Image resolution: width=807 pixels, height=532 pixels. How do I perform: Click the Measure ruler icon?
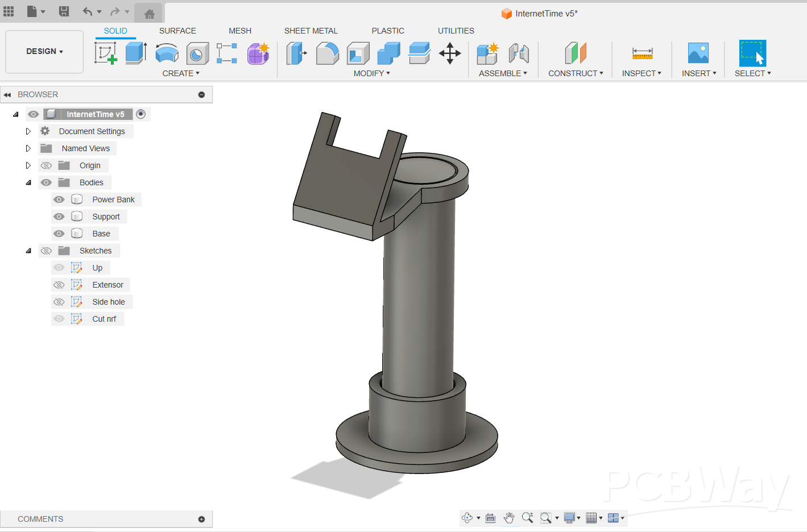[x=642, y=53]
